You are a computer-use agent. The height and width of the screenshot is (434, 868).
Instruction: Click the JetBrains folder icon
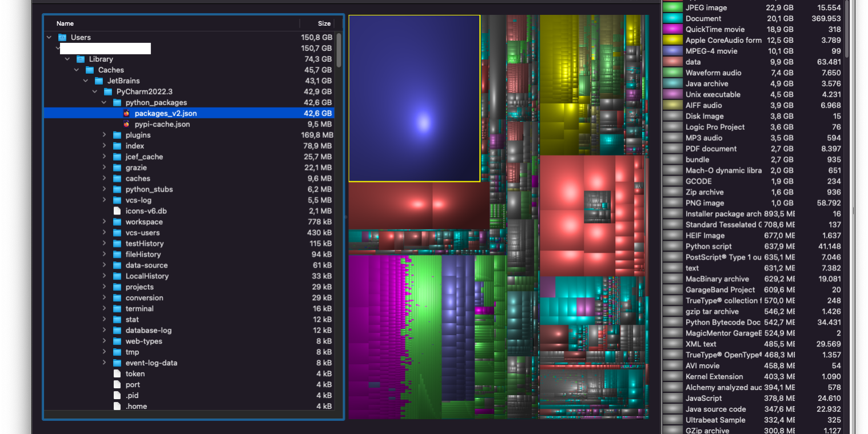99,81
